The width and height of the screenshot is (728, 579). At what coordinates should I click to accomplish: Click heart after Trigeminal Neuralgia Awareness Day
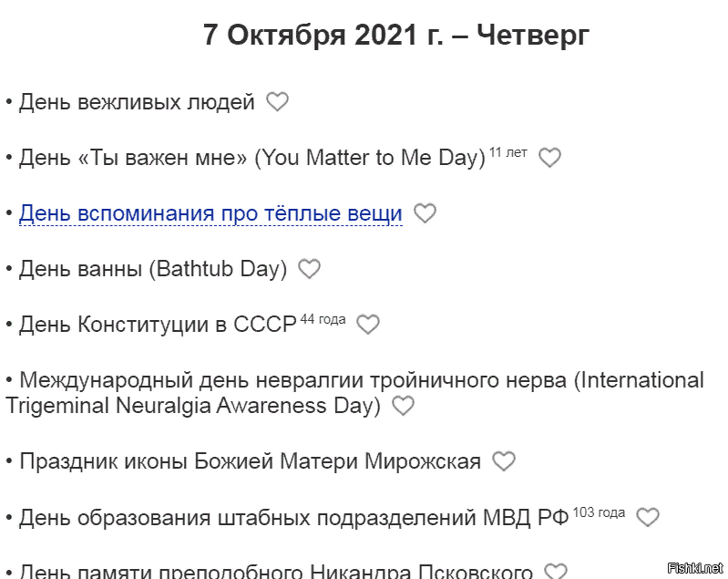pos(403,405)
